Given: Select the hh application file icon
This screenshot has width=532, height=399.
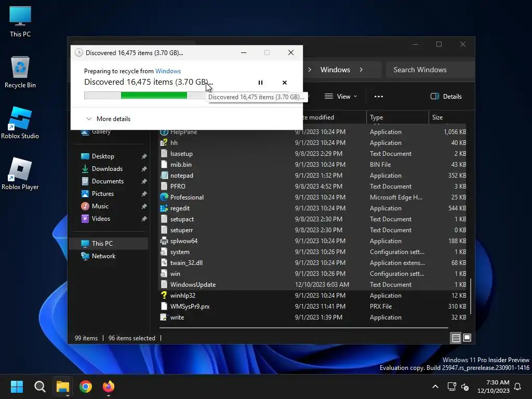Looking at the screenshot, I should click(x=164, y=143).
